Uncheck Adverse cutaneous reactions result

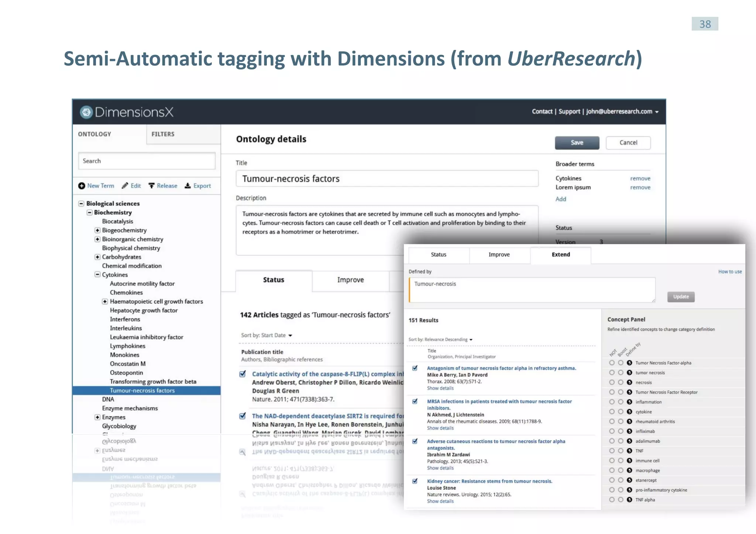(415, 441)
